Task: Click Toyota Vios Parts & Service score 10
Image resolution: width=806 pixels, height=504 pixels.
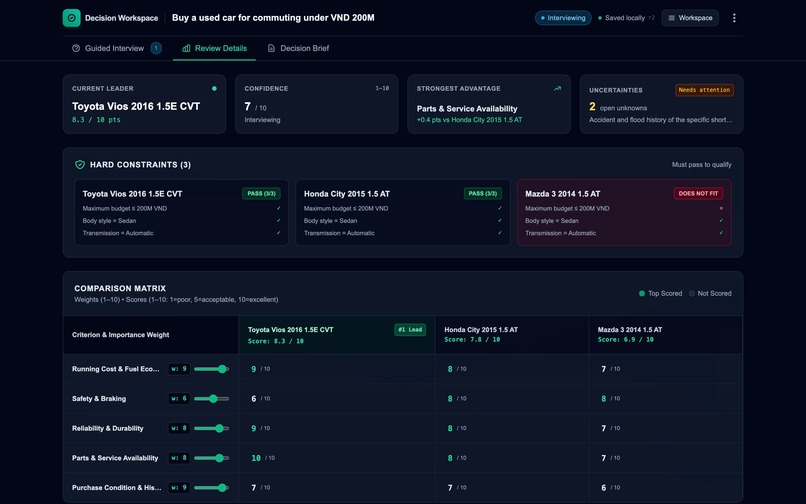Action: [x=256, y=458]
